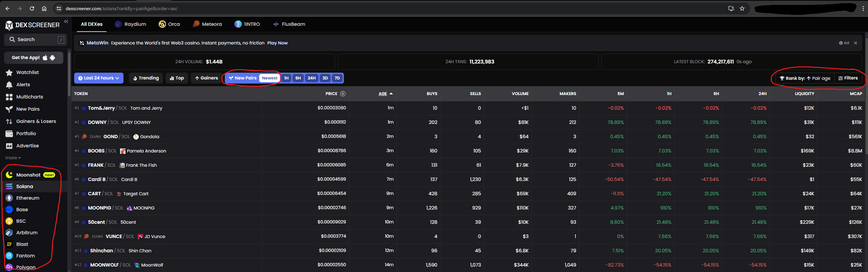Bookmark this page with star icon

[x=742, y=8]
